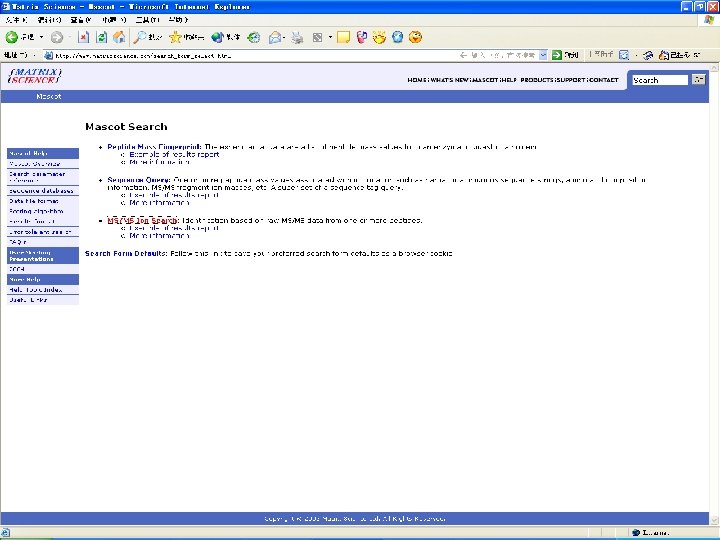
Task: Go to the Home page house icon
Action: click(119, 37)
